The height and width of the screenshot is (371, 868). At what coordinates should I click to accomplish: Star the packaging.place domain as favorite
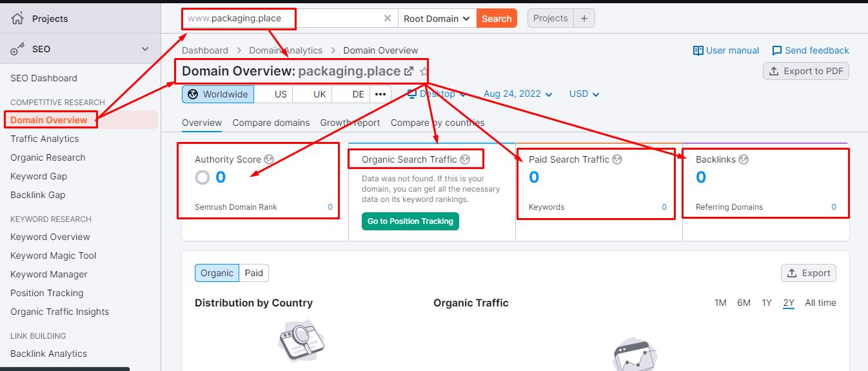coord(424,71)
